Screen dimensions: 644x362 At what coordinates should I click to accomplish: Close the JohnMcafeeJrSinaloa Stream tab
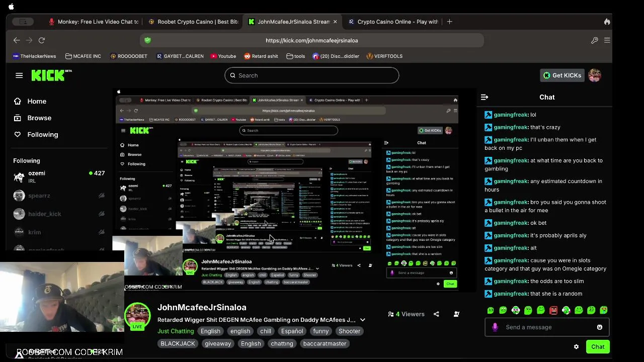pos(335,22)
